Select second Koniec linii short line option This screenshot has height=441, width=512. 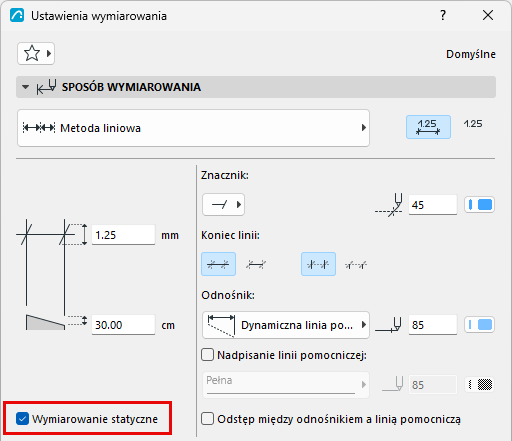coord(256,265)
